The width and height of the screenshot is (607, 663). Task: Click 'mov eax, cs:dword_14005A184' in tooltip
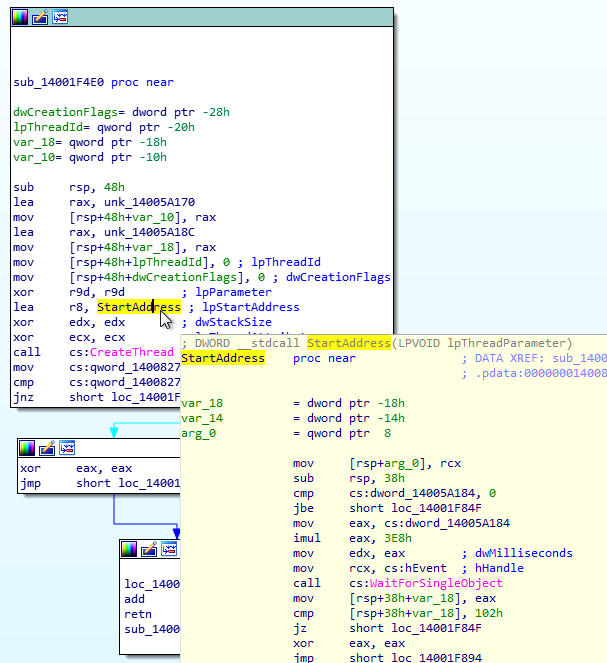click(x=402, y=523)
